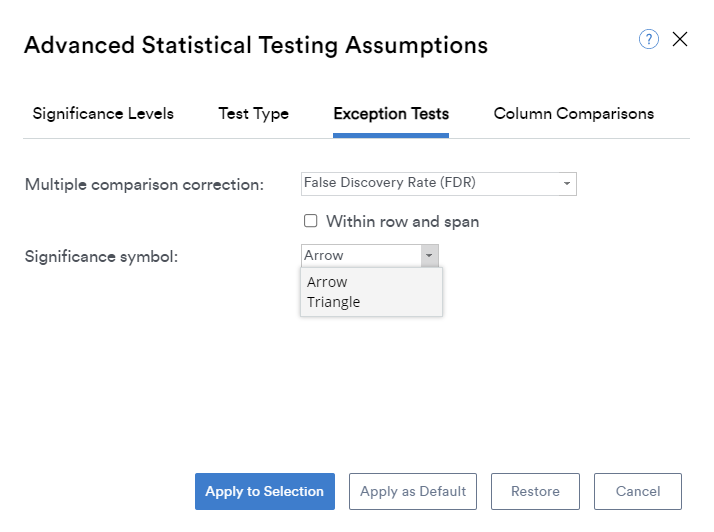
Task: Click the Significance symbol field showing Arrow
Action: click(360, 256)
